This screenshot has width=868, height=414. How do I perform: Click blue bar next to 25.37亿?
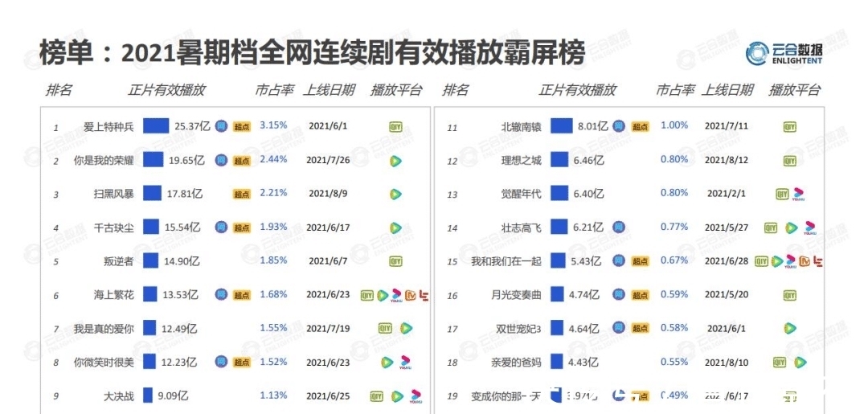point(156,125)
